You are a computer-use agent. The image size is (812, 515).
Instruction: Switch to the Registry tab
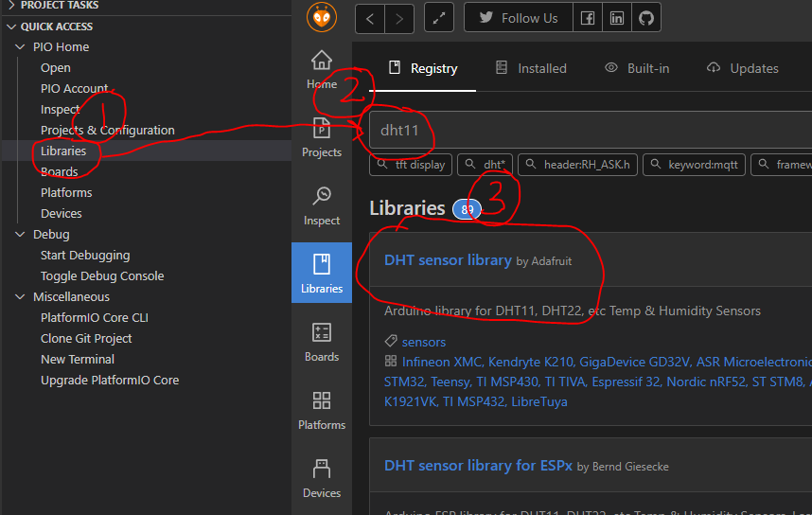point(423,68)
